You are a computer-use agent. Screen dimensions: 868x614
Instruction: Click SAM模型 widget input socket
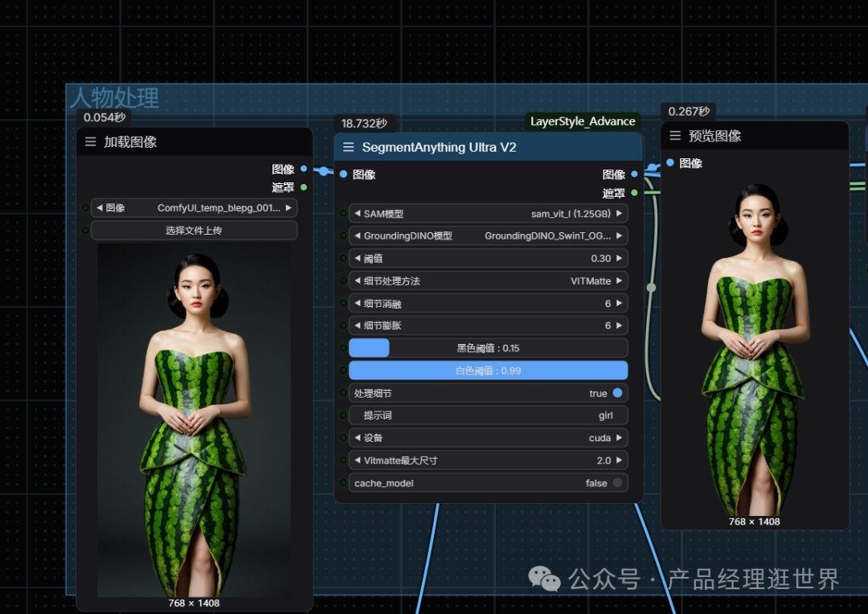[343, 213]
